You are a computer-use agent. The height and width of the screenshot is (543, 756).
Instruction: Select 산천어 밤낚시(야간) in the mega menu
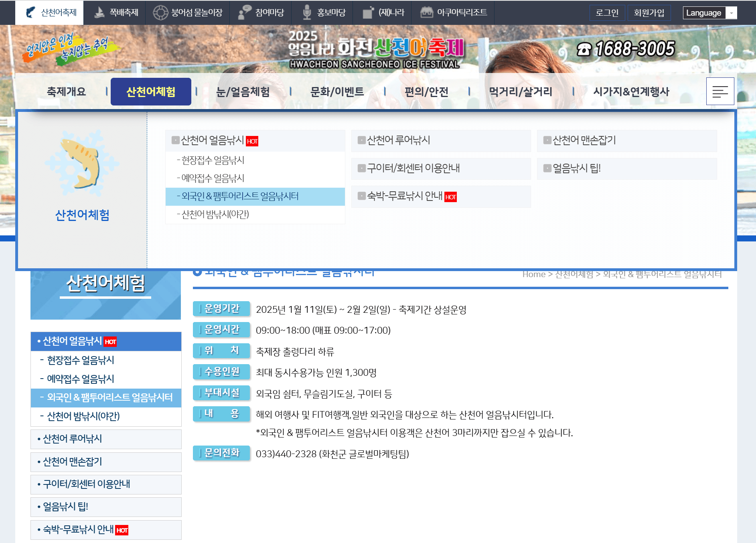255,215
